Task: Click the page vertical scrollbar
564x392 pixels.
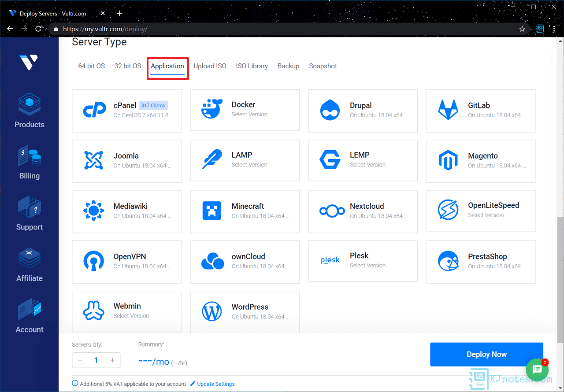Action: point(560,279)
